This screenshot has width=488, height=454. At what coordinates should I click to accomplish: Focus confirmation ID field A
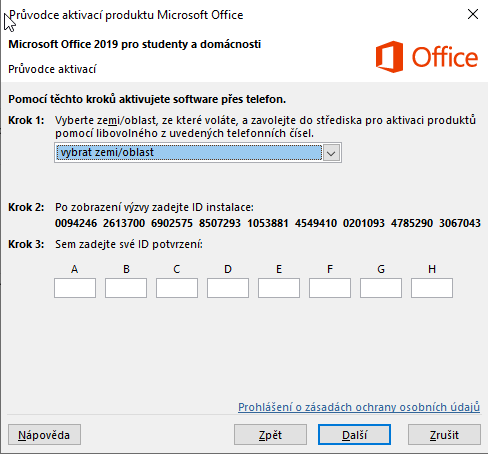[x=75, y=288]
